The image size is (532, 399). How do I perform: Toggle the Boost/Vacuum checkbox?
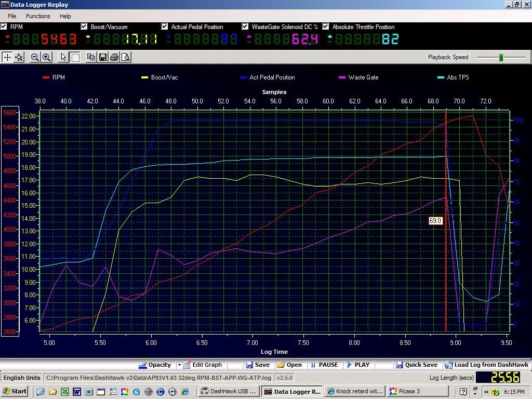pos(84,26)
